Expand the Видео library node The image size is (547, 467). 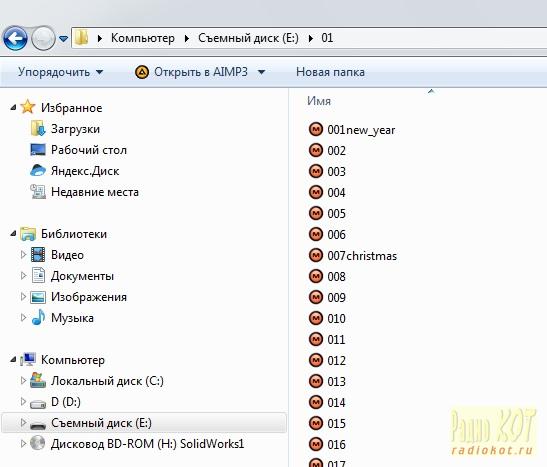pos(23,255)
